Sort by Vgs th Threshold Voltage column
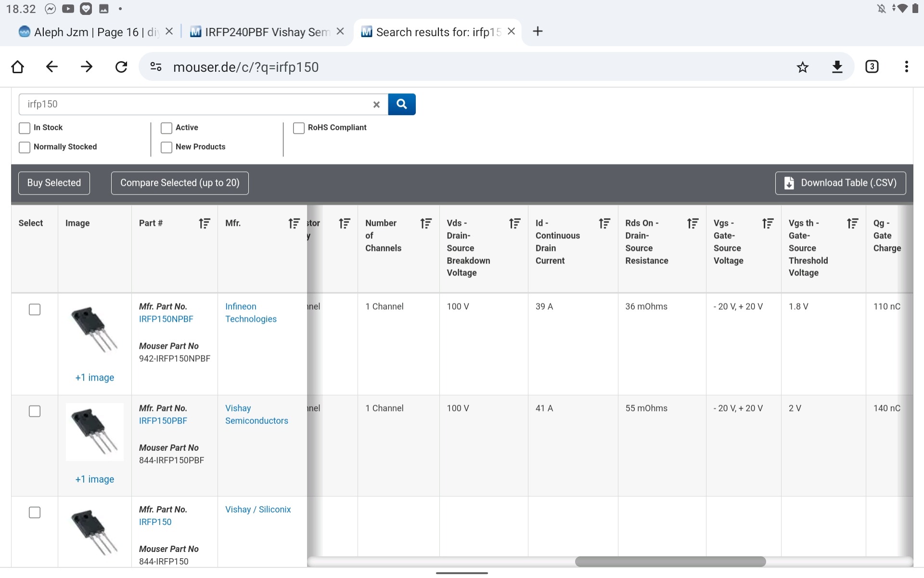Viewport: 924px width, 578px height. (x=853, y=223)
